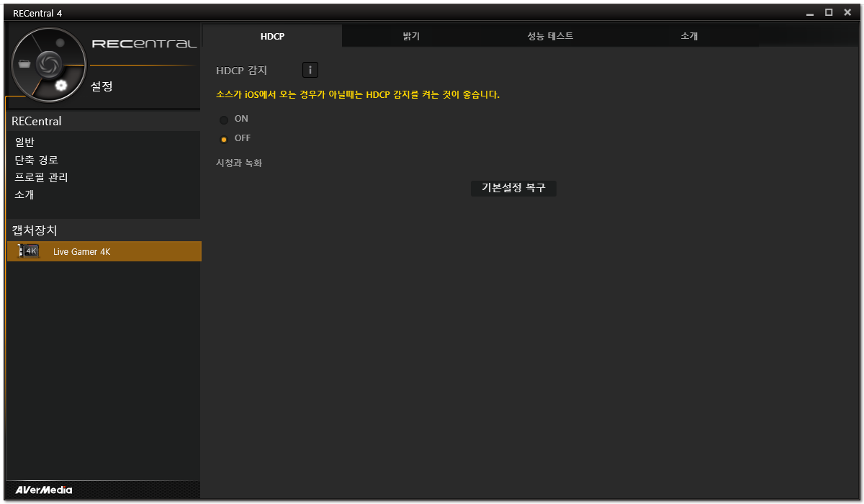Click the 설정 label beside the dial
The image size is (864, 504).
click(x=102, y=86)
